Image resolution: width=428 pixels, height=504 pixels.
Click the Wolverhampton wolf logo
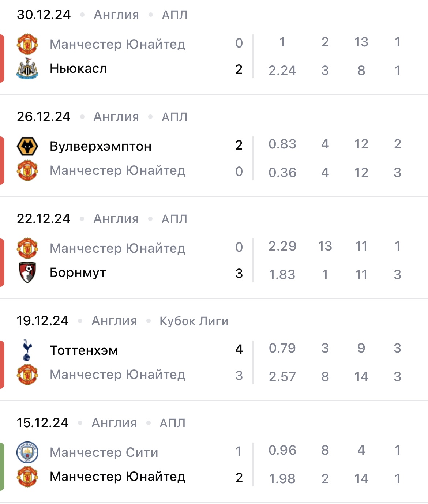(27, 146)
